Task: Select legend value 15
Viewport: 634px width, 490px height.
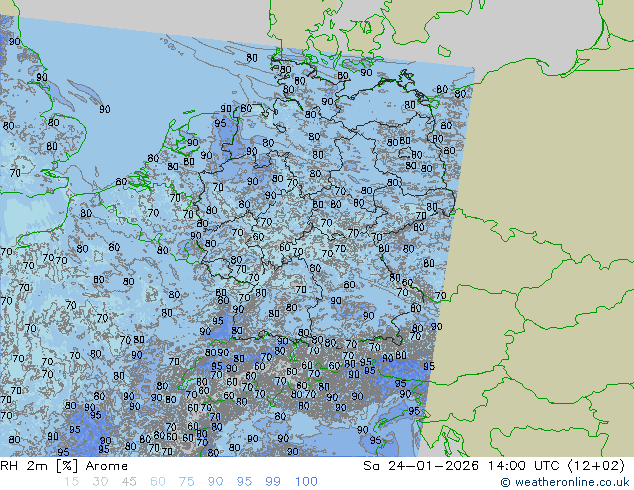Action: 71,482
